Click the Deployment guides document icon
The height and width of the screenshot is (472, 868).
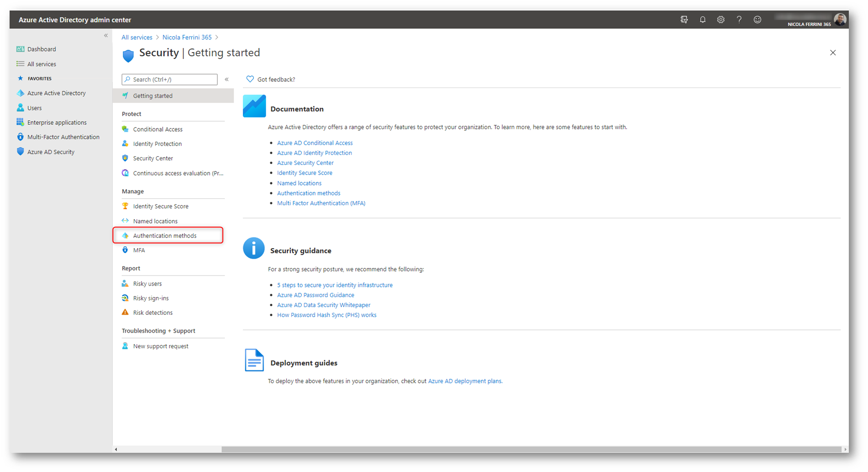254,360
